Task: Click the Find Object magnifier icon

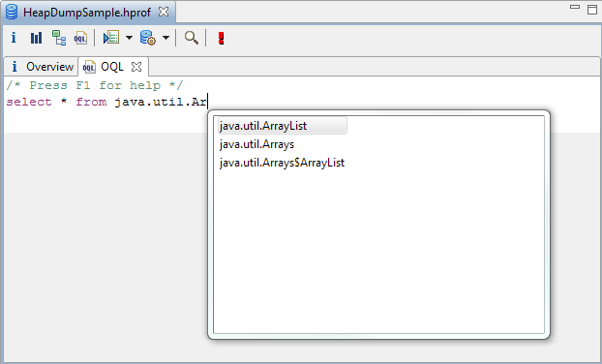Action: [x=192, y=38]
